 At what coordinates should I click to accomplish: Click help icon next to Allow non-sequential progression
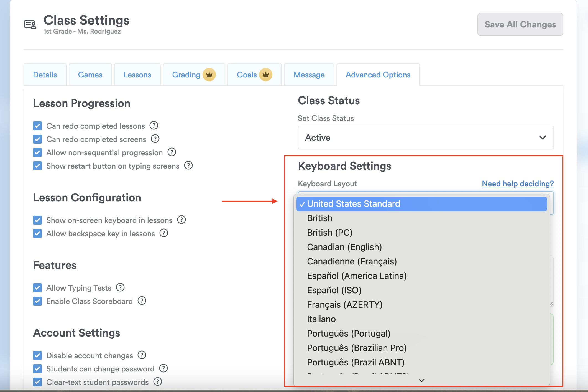[172, 152]
